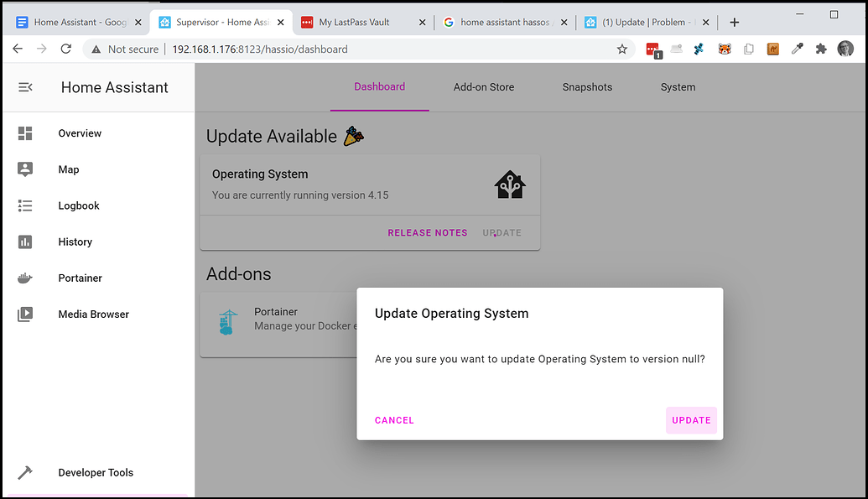
Task: Click the Not secure warning indicator
Action: click(125, 49)
